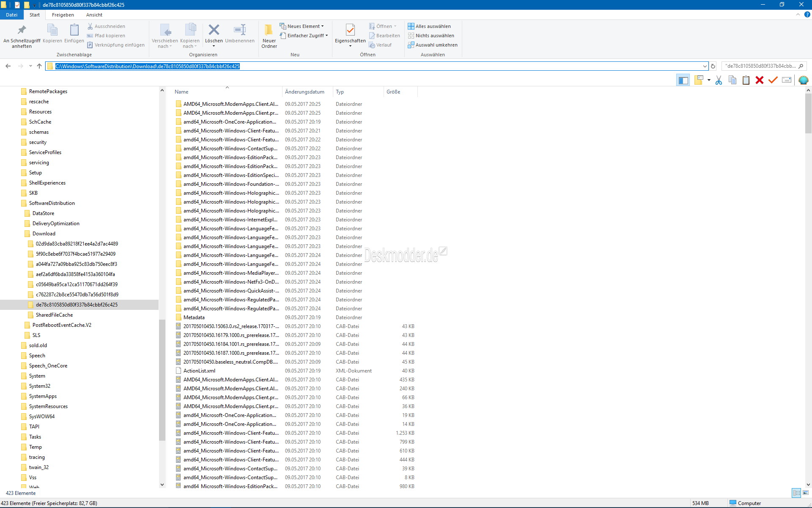Screen dimensions: 812x508
Task: Sort by the Größe column header
Action: coord(401,92)
